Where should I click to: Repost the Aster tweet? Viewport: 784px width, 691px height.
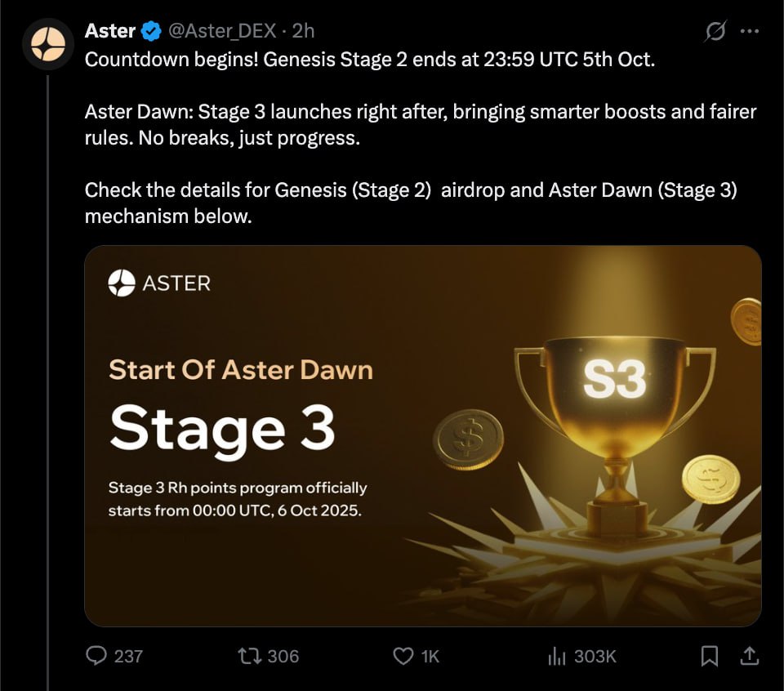click(x=247, y=655)
